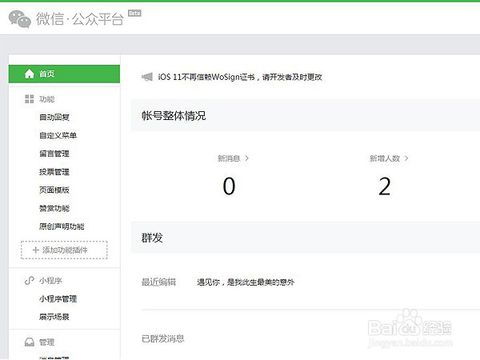Open 原创声明功能 item
Viewport: 480px width, 360px height.
click(62, 226)
